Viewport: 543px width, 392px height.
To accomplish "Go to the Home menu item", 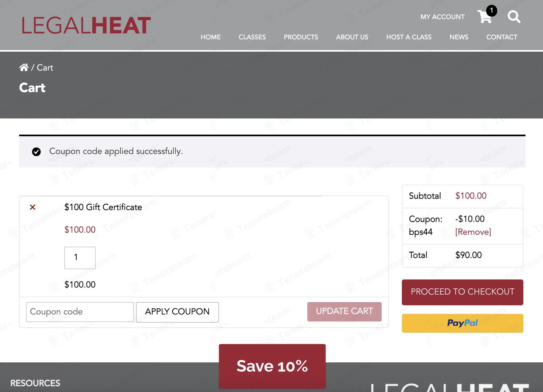I will pos(211,37).
